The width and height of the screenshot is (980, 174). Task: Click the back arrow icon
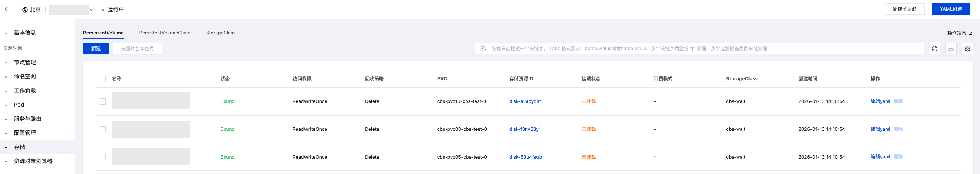(7, 9)
